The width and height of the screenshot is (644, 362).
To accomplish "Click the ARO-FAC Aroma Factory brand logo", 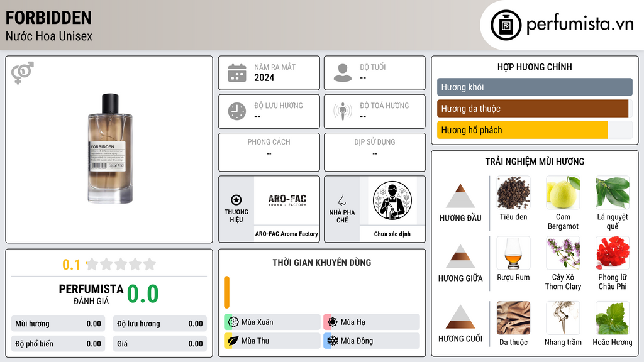I will pos(287,200).
